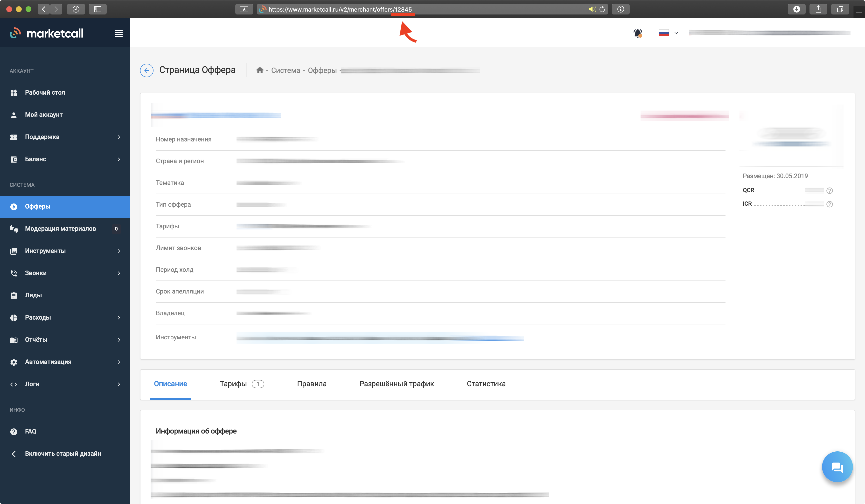Switch to the Статистика tab
The image size is (865, 504).
(486, 384)
